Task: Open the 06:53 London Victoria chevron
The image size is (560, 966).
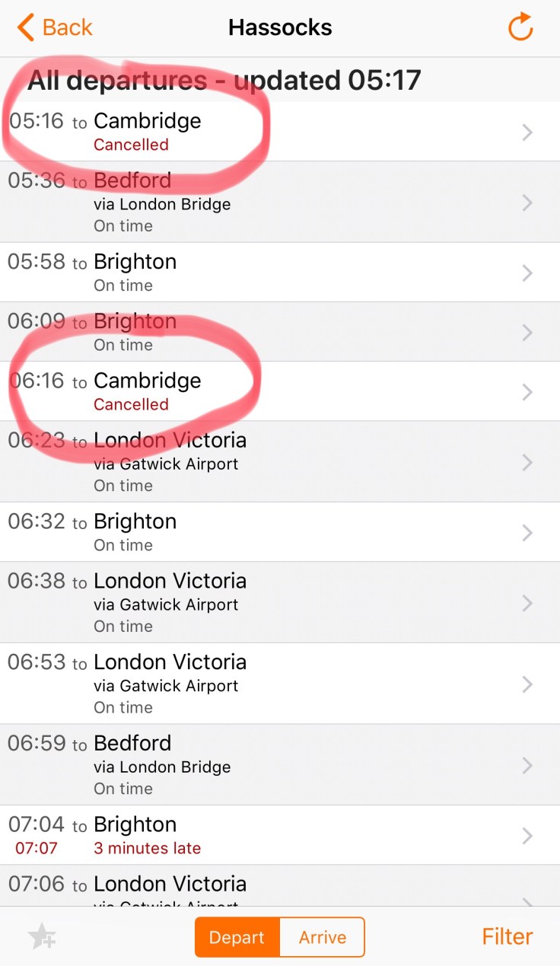Action: tap(527, 684)
